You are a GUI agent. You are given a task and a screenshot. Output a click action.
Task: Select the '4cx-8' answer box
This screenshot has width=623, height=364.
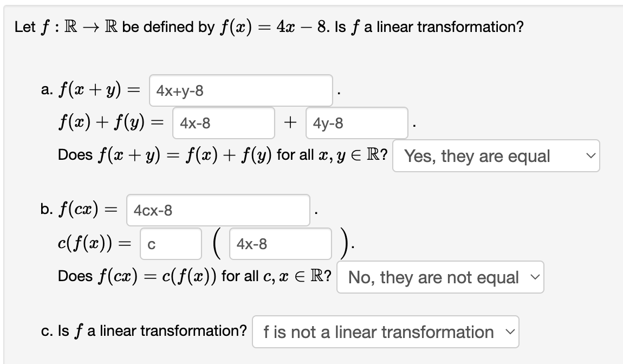218,210
